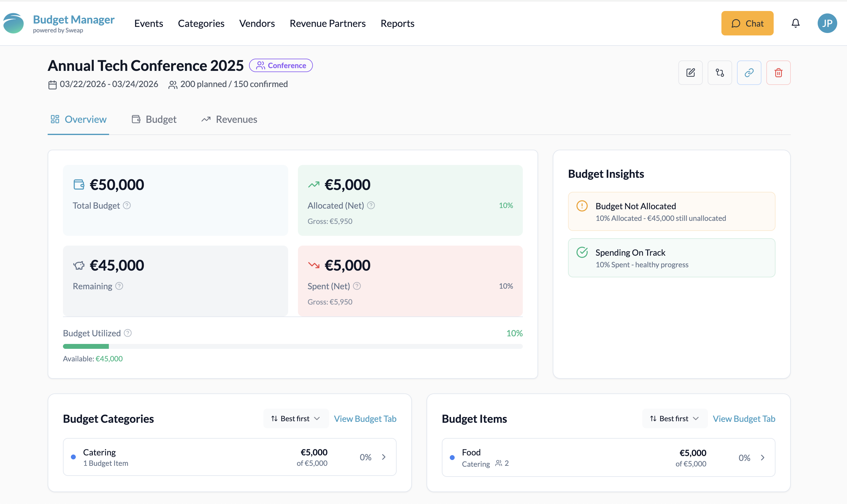
Task: Click the Chat button
Action: click(747, 23)
